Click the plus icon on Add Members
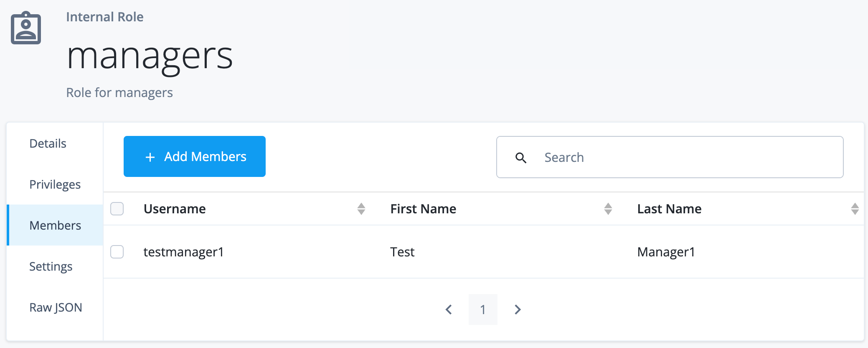 click(150, 156)
